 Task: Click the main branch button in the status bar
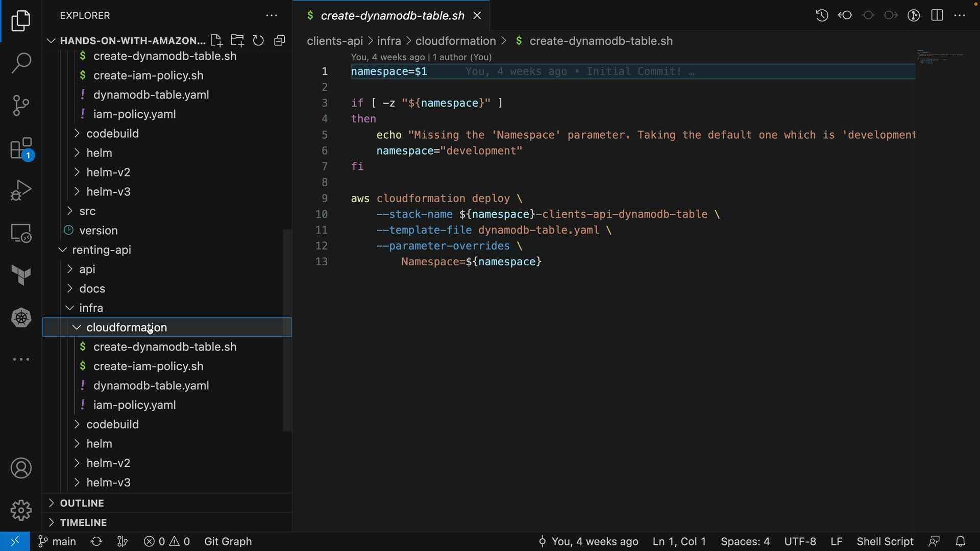57,541
